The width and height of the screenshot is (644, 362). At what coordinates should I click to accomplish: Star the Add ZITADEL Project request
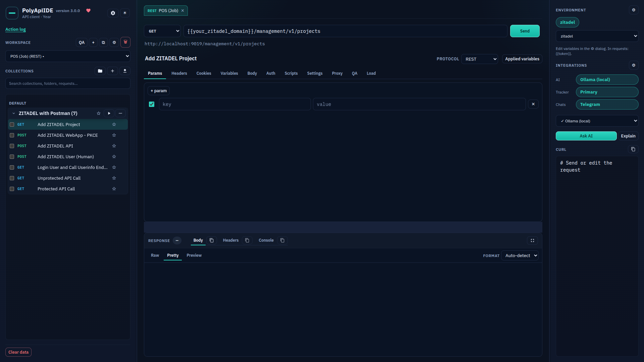click(114, 124)
